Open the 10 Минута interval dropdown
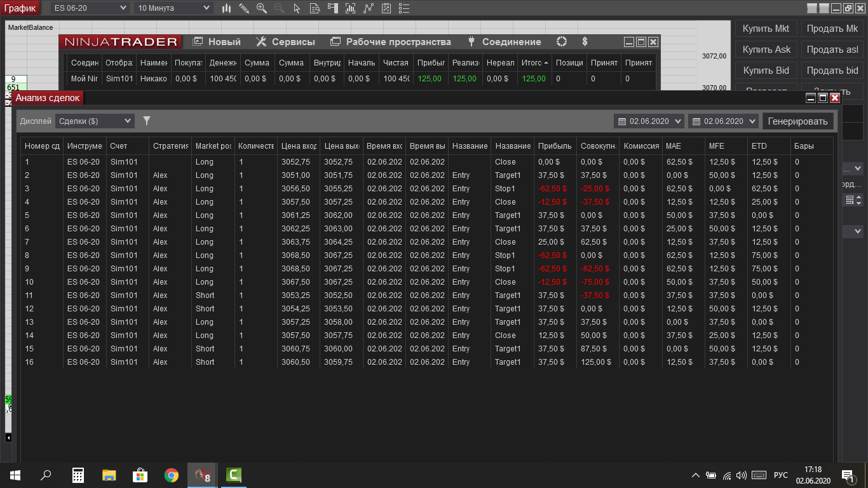The height and width of the screenshot is (488, 868). (173, 8)
